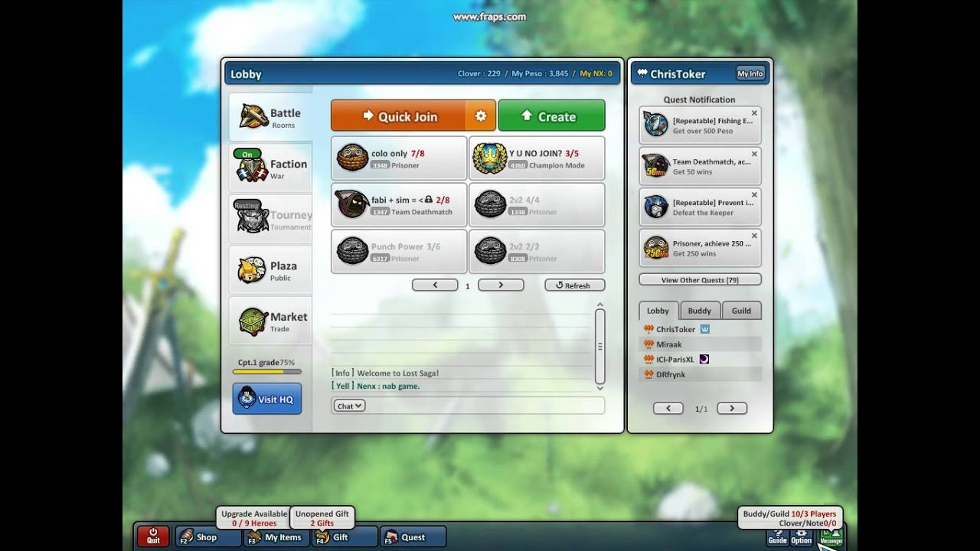980x551 pixels.
Task: Open the Gift menu in bottom bar
Action: [x=345, y=536]
